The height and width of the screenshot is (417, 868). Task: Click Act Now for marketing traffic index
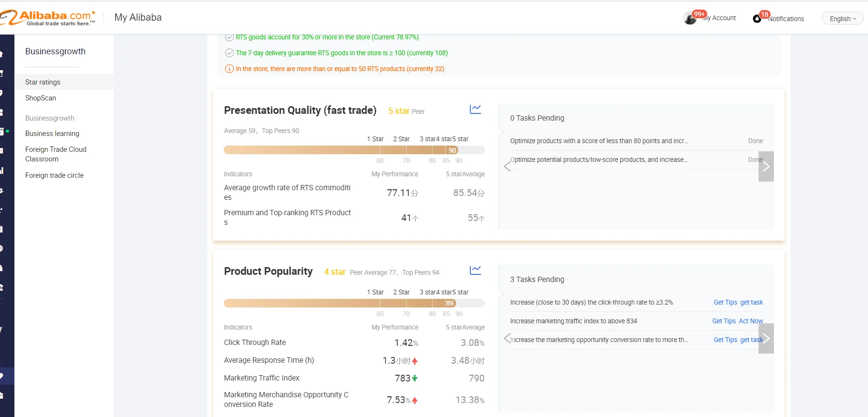(751, 321)
